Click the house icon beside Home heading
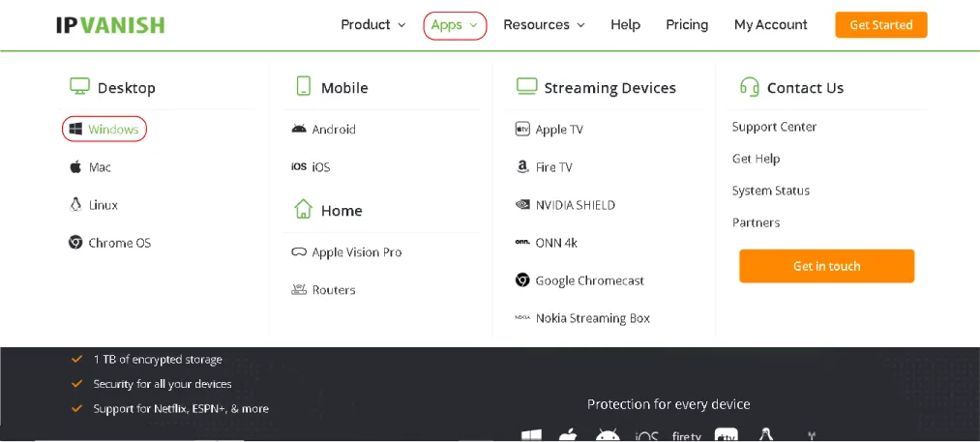The image size is (980, 442). click(x=303, y=210)
